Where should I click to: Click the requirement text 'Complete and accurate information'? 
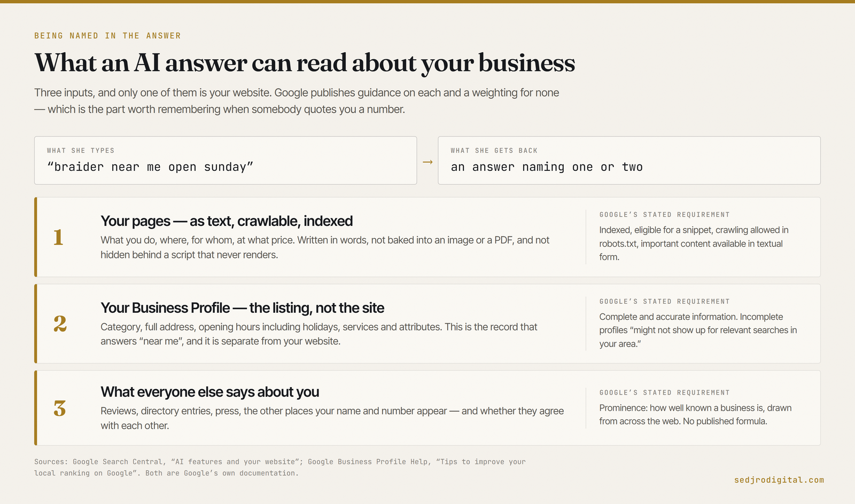coord(698,330)
